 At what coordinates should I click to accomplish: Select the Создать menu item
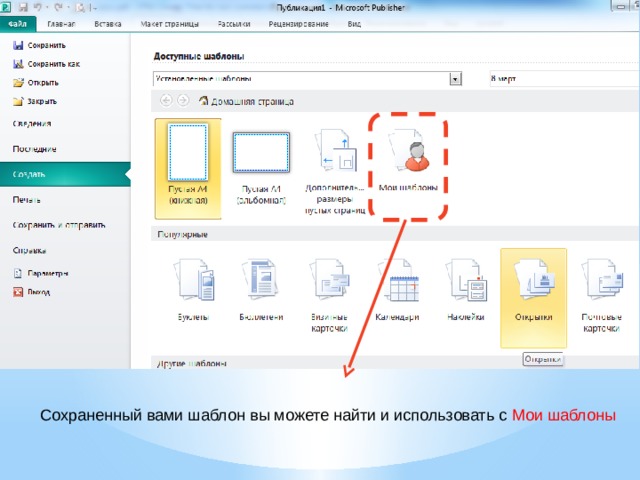(x=65, y=174)
